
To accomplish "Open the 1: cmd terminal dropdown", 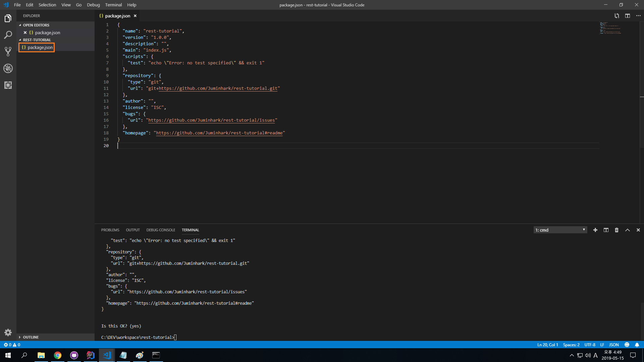I will [560, 230].
